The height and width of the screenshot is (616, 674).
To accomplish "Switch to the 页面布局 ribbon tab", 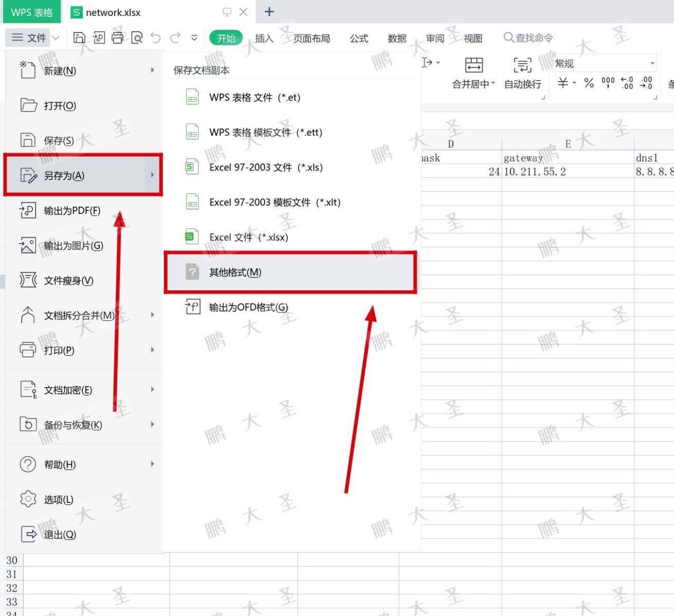I will point(312,38).
